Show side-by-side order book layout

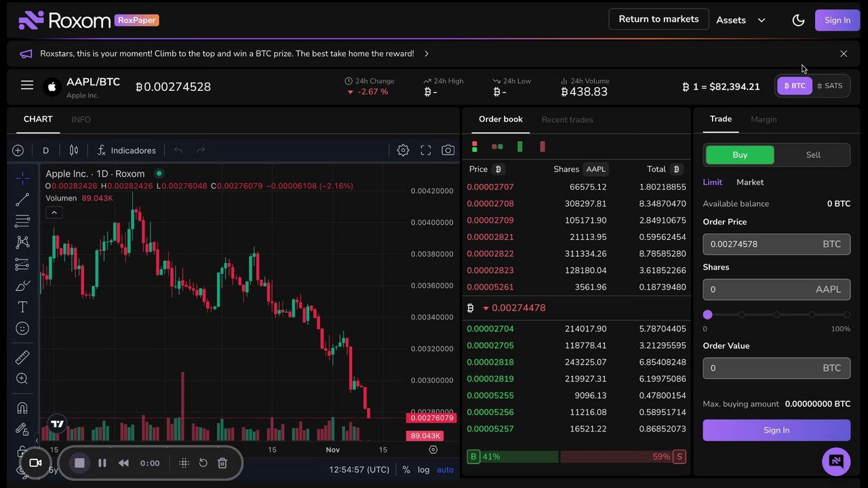(497, 146)
